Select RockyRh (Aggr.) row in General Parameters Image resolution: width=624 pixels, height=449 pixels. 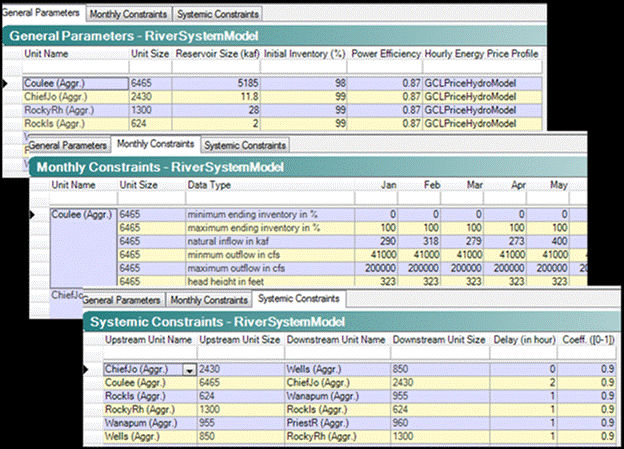(282, 110)
